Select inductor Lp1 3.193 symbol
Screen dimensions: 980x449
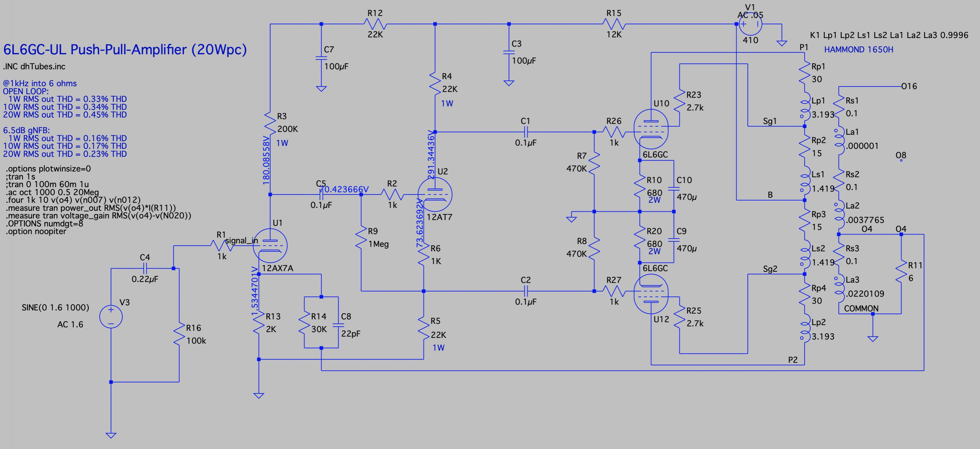tap(804, 106)
